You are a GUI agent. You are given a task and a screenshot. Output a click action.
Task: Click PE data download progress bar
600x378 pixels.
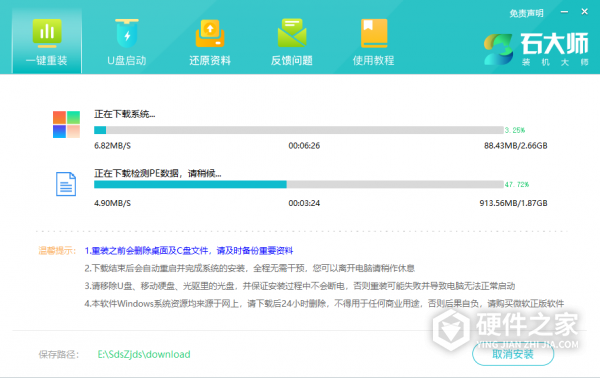[299, 184]
